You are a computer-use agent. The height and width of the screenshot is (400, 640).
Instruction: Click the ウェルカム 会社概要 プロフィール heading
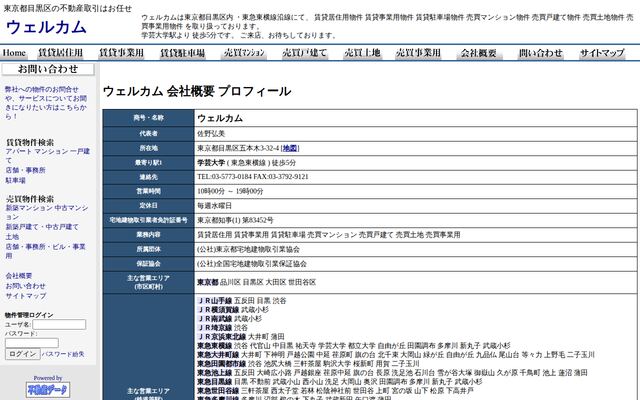click(197, 91)
